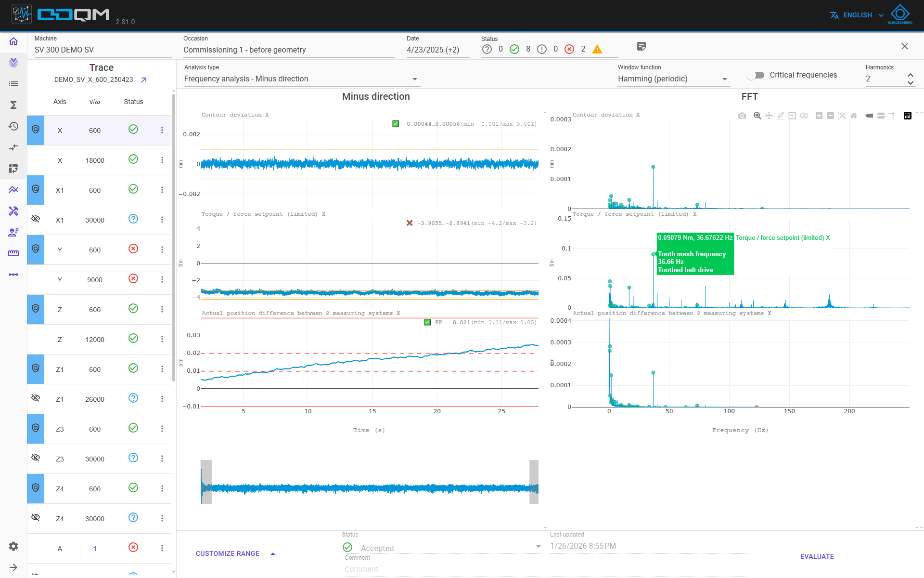The height and width of the screenshot is (578, 924).
Task: Click the CUSTOMIZE RANGE button
Action: pos(227,553)
